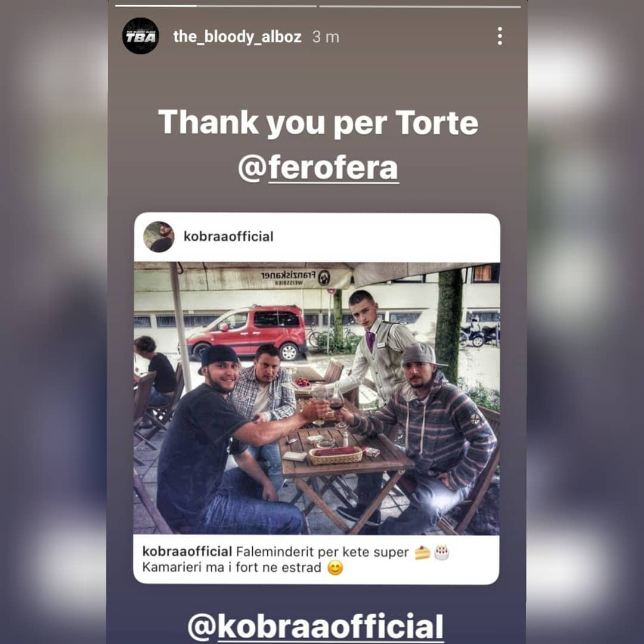
Task: Open the three-dot story options menu
Action: click(500, 36)
